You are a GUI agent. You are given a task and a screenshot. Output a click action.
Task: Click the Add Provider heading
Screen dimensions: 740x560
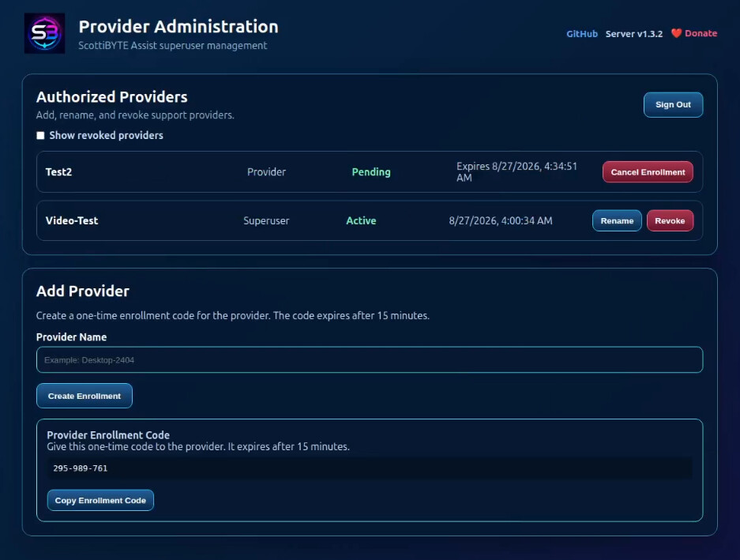click(x=83, y=291)
